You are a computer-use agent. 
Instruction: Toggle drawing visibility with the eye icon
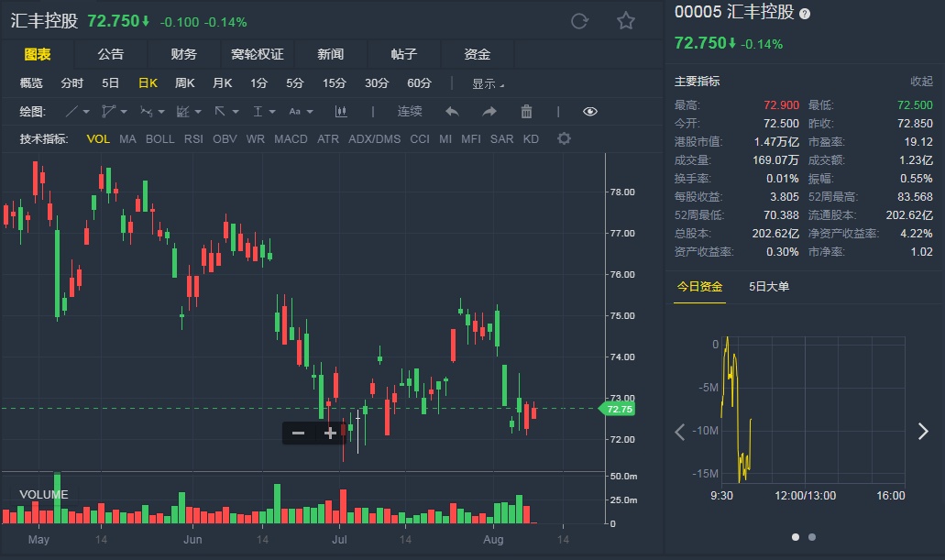coord(589,112)
